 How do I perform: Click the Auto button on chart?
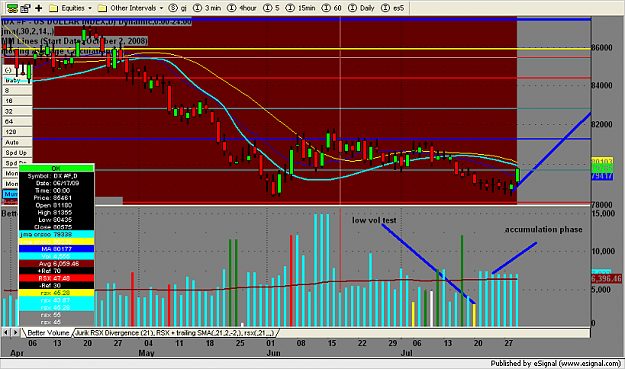pos(17,142)
